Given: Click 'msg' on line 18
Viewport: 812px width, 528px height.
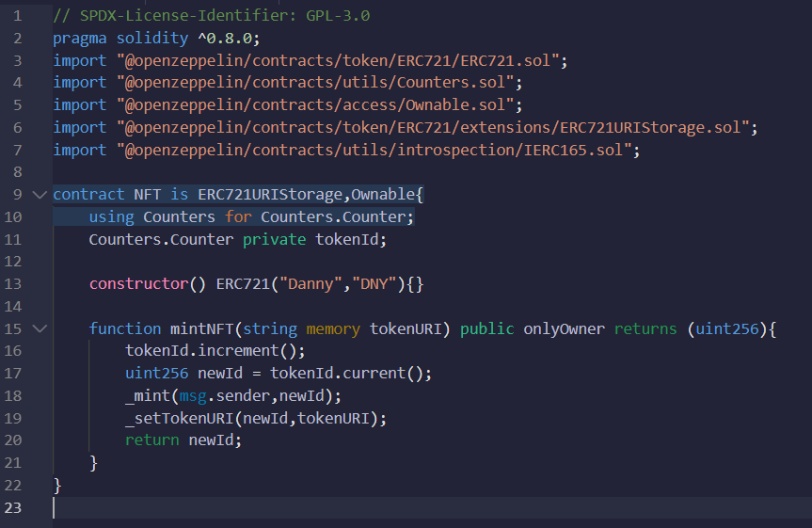Looking at the screenshot, I should 193,396.
